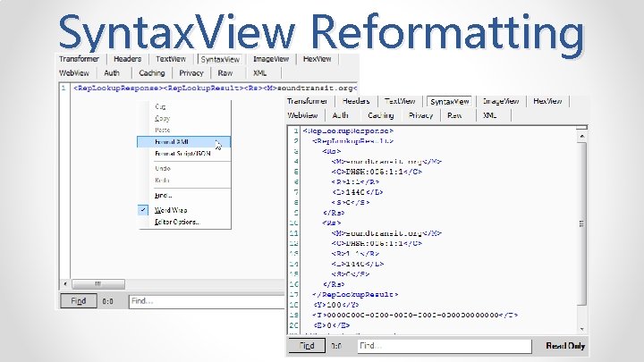This screenshot has height=362, width=644.
Task: Click left arrow of left window's horizontal scrollbar
Action: pos(65,283)
